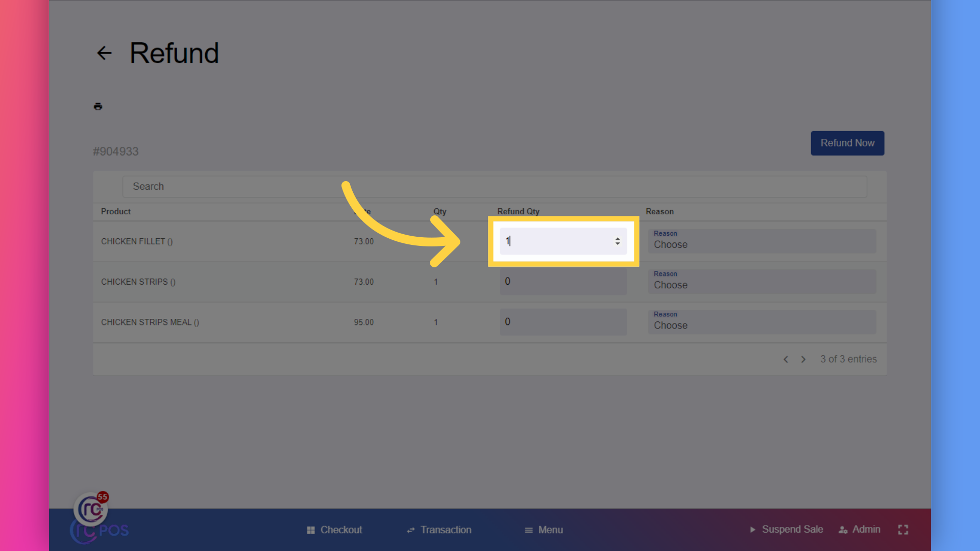Screen dimensions: 980x551
Task: Click the Reason column header
Action: (x=659, y=212)
